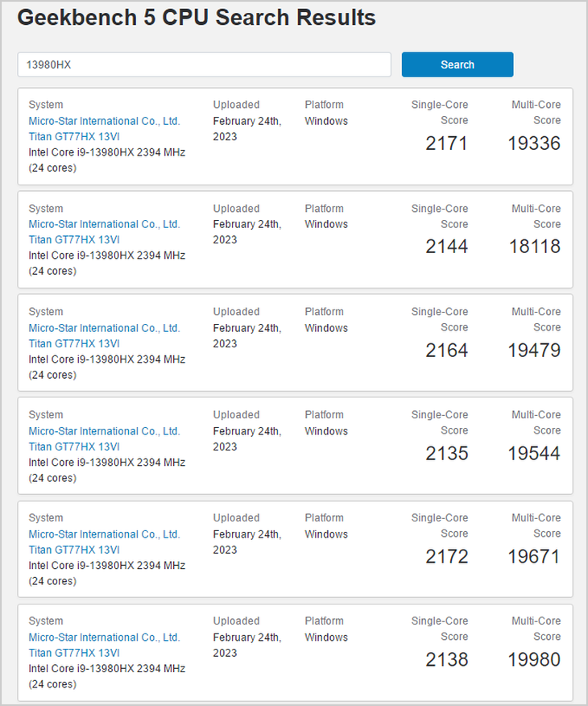588x706 pixels.
Task: Select single-core score 2144
Action: click(447, 247)
